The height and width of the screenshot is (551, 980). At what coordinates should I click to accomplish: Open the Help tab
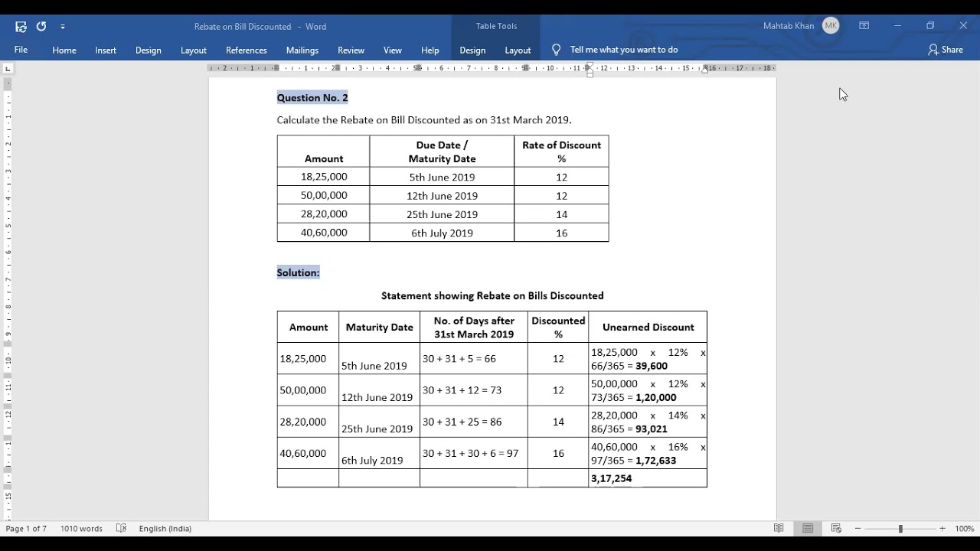tap(430, 50)
